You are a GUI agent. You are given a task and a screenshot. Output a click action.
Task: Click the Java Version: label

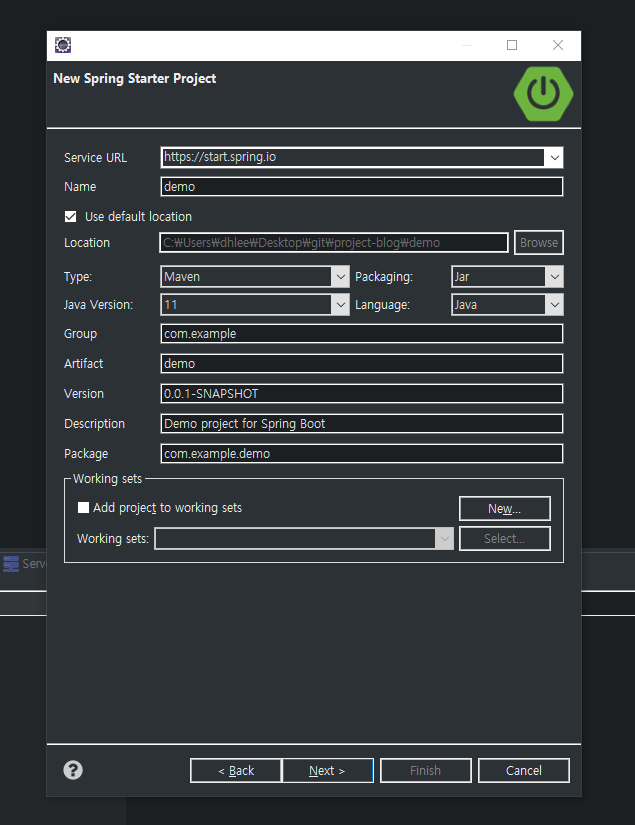coord(98,305)
